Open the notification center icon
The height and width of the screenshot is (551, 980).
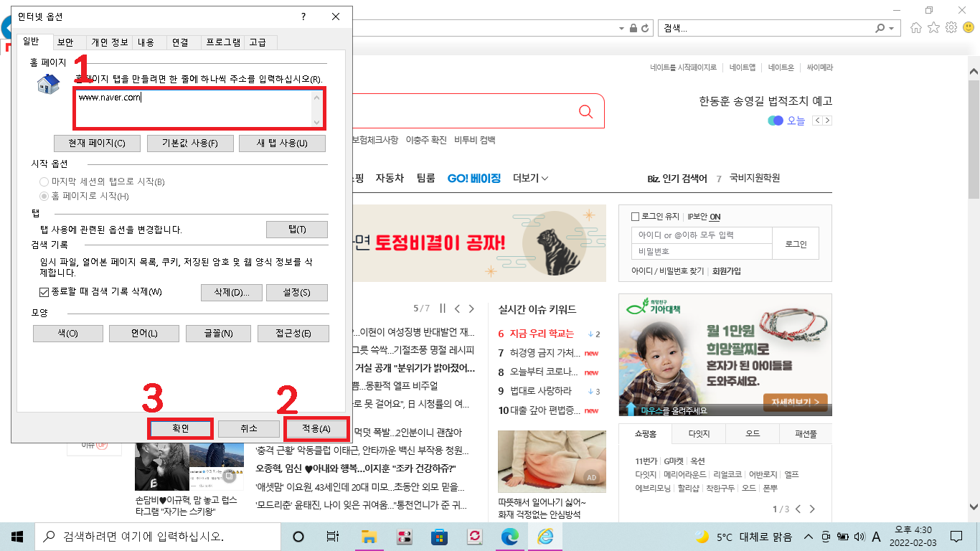click(x=956, y=536)
